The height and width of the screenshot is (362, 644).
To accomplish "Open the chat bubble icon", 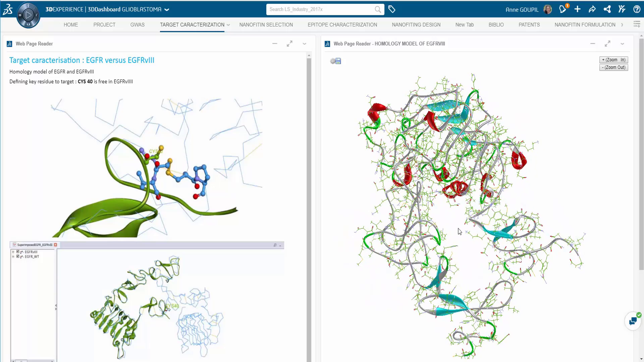I will coord(633,321).
